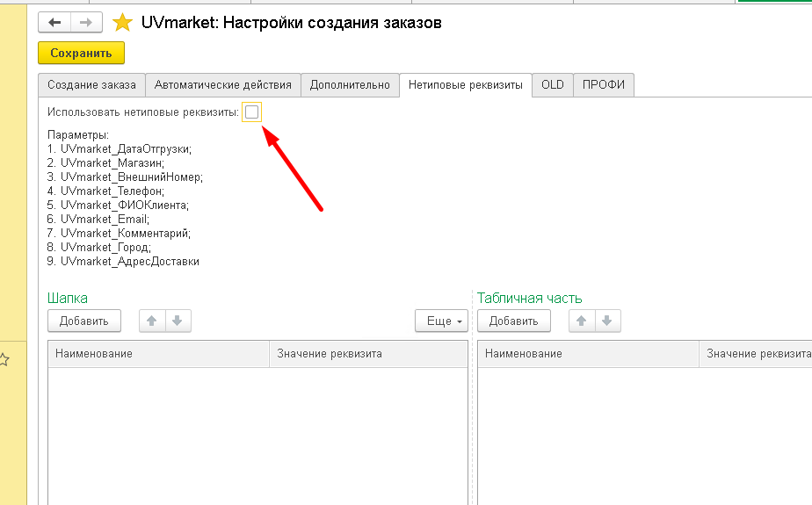
Task: Click Добавить under Шапка
Action: point(83,321)
